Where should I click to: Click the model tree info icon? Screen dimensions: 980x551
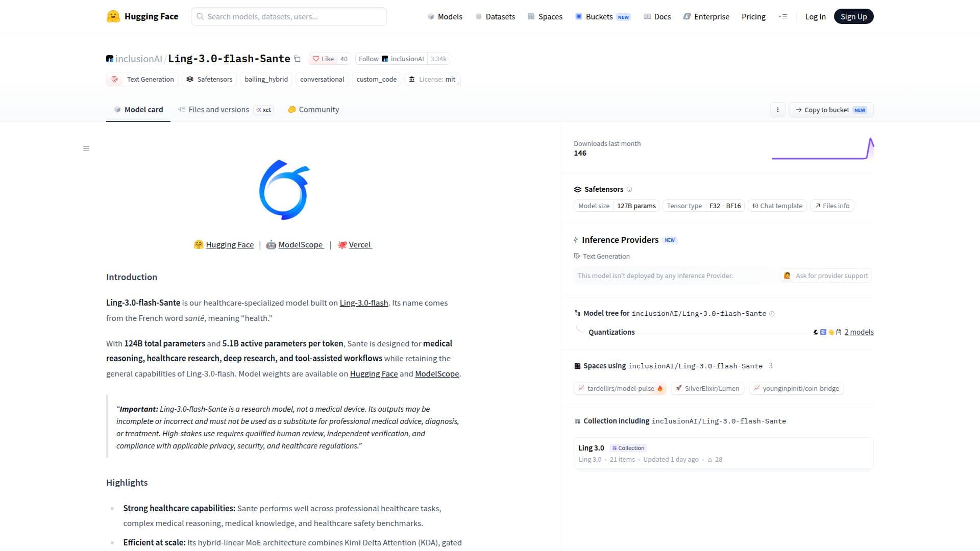(772, 314)
